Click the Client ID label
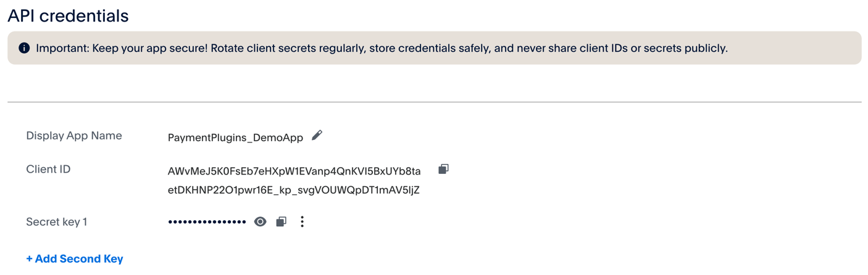The height and width of the screenshot is (275, 868). pyautogui.click(x=48, y=169)
